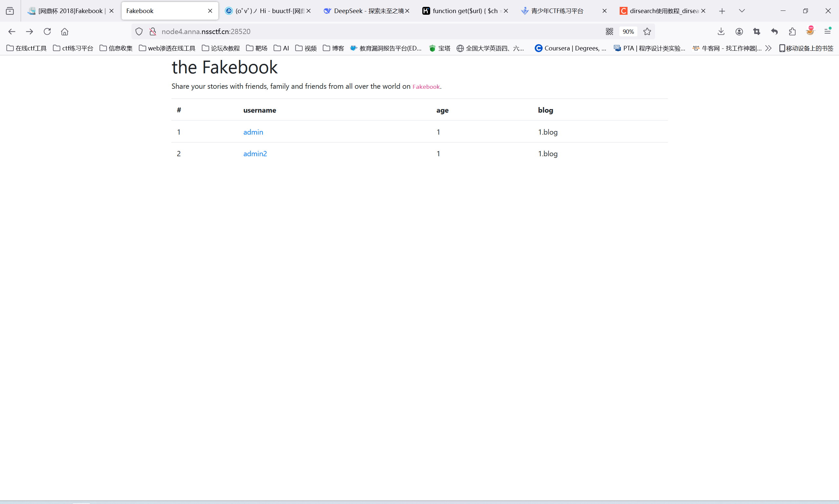Viewport: 839px width, 504px height.
Task: Go to the browser home page
Action: (x=65, y=31)
